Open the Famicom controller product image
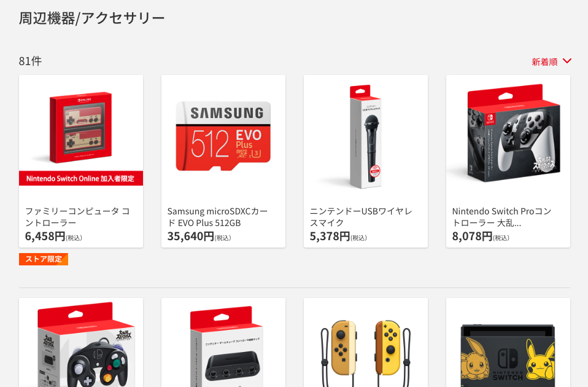Screen dimensions: 588x387 [x=81, y=128]
